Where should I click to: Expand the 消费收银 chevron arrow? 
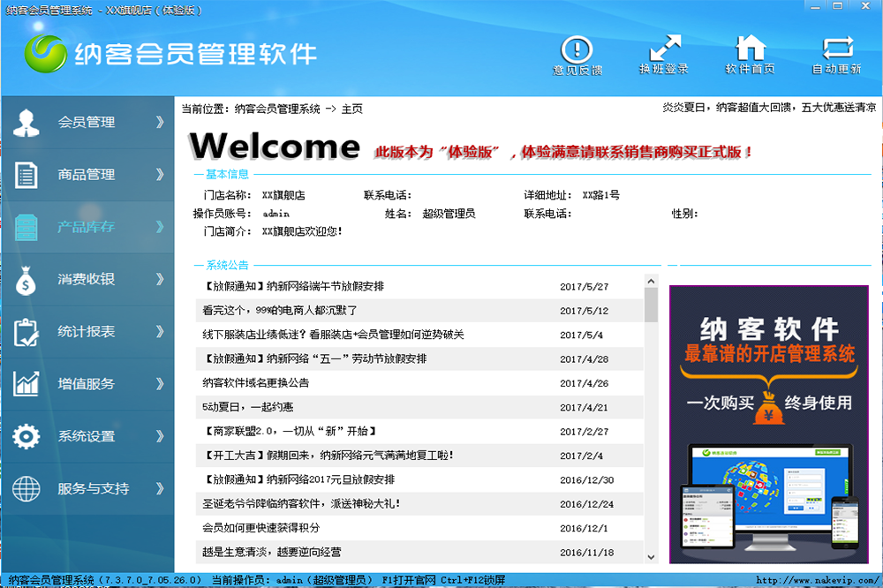(x=160, y=279)
